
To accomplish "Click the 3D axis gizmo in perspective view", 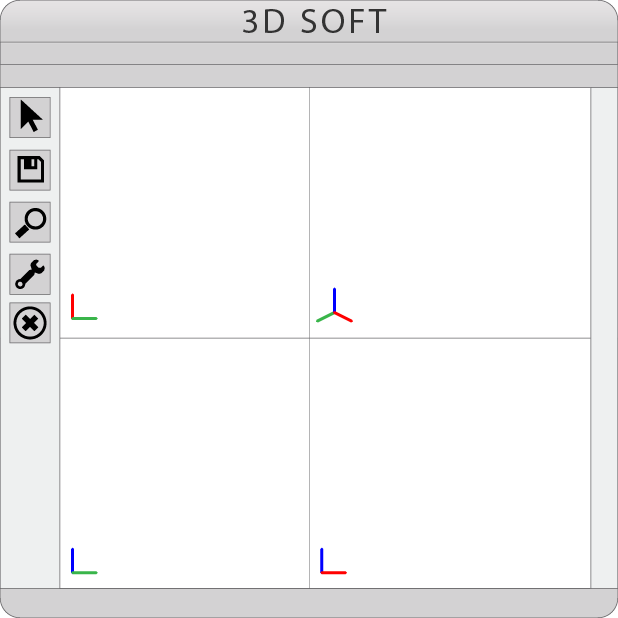I will (334, 309).
